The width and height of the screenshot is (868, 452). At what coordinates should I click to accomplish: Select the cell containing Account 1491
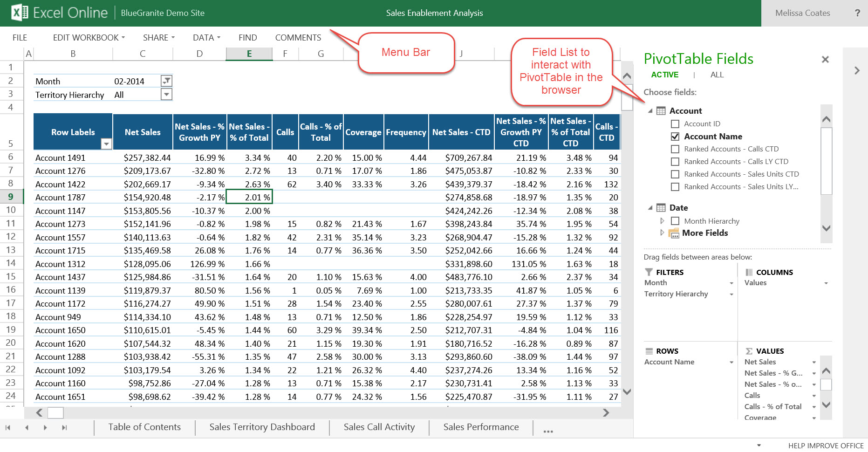(60, 158)
